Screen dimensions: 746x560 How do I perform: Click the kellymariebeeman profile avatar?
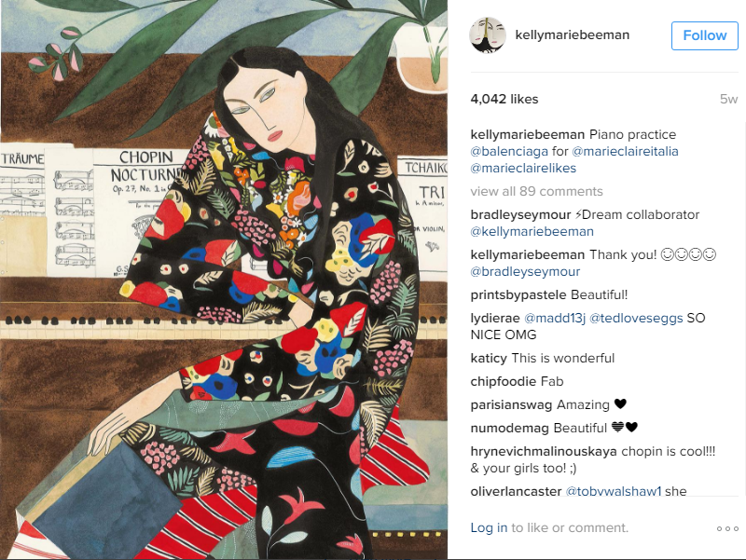[x=487, y=35]
